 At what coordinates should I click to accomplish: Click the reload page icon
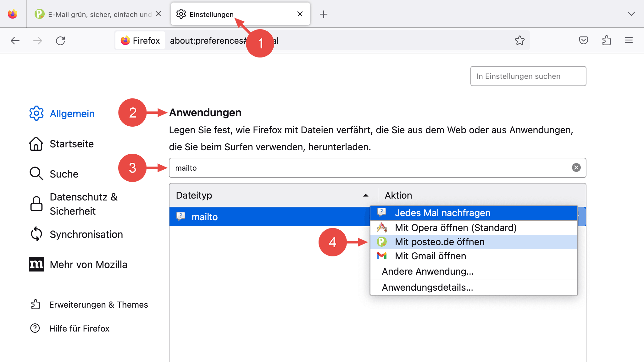click(60, 41)
